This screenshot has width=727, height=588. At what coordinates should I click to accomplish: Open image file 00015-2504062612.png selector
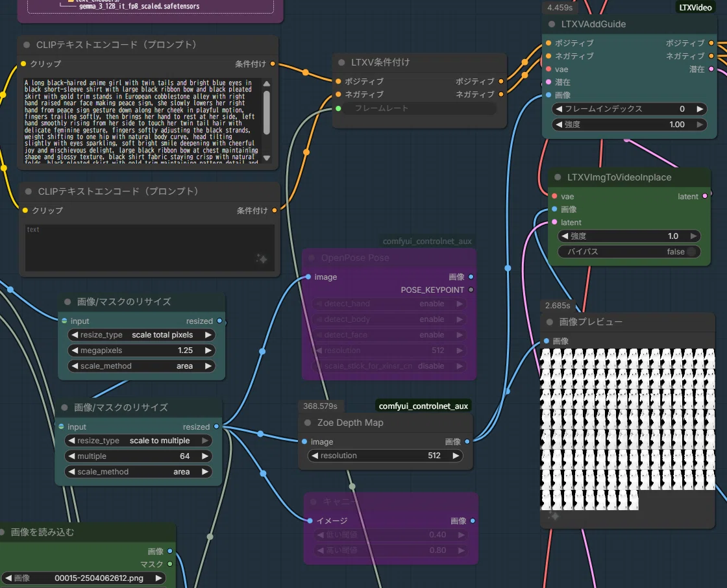[x=84, y=578]
